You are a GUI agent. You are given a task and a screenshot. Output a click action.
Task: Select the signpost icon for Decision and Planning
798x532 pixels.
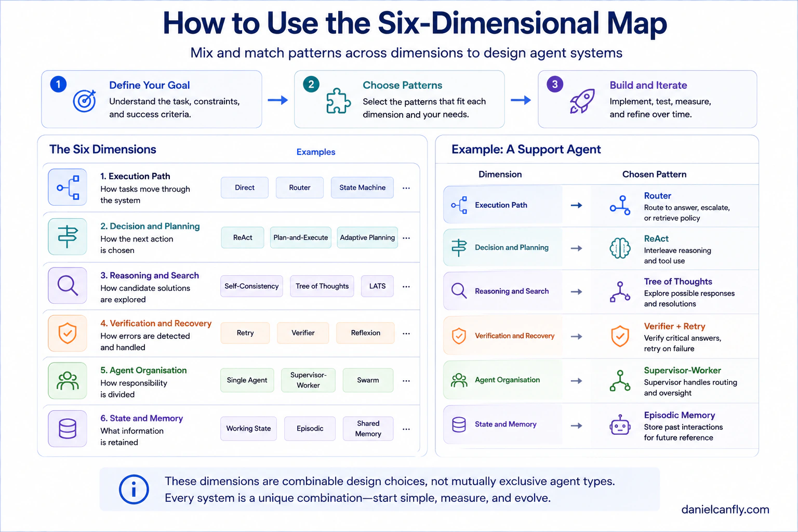tap(68, 237)
